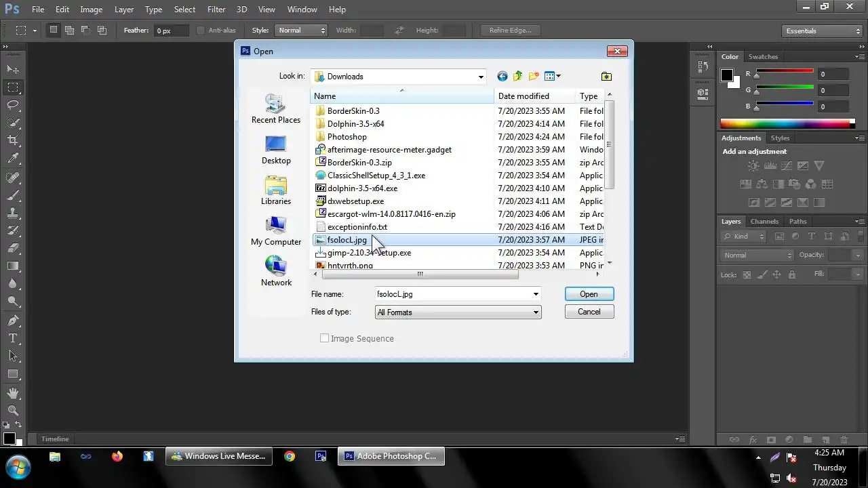Open the Style Normal dropdown

[x=301, y=30]
